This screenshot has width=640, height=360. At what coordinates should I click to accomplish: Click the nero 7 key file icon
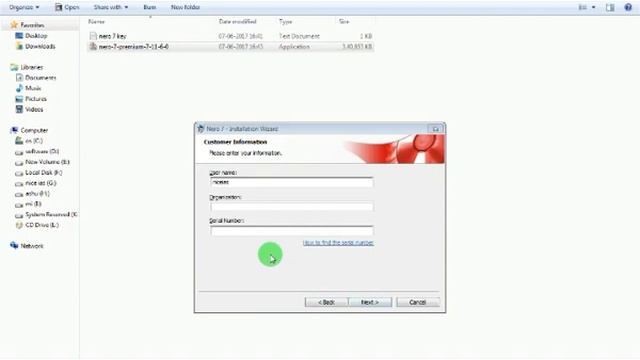coord(93,36)
